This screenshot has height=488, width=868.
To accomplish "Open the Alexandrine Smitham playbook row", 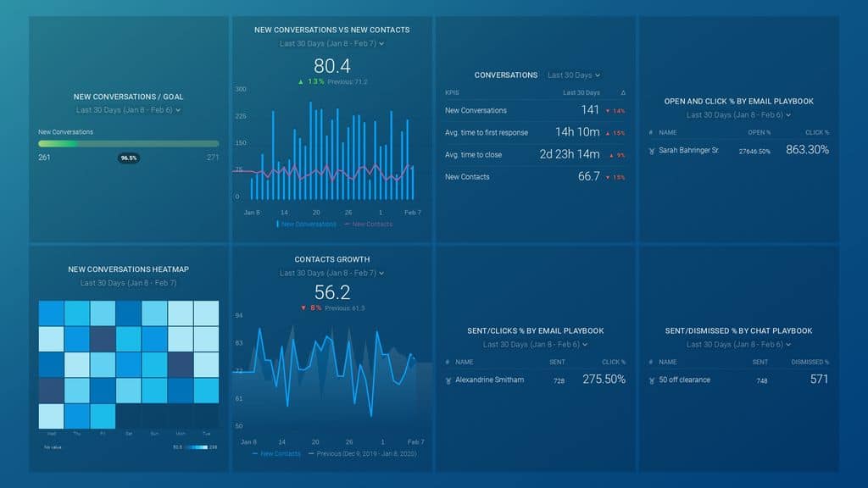I will (490, 380).
